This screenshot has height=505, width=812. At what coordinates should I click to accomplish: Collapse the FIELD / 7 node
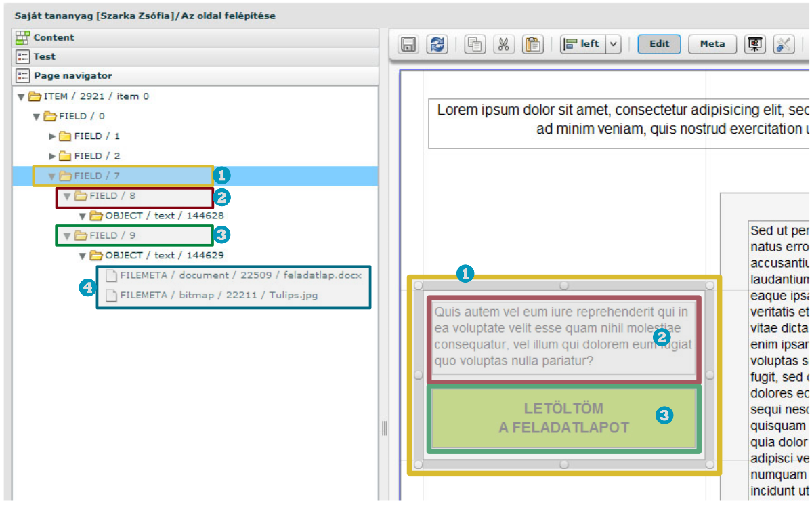click(x=51, y=176)
